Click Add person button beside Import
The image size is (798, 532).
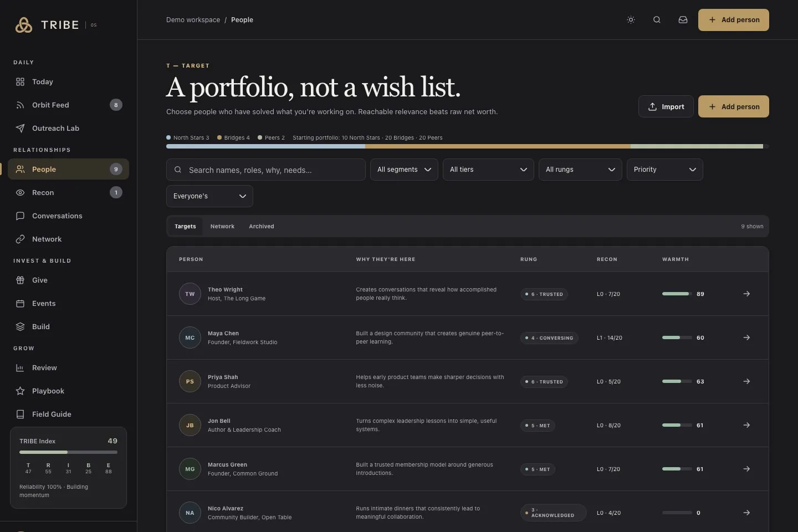pos(734,106)
